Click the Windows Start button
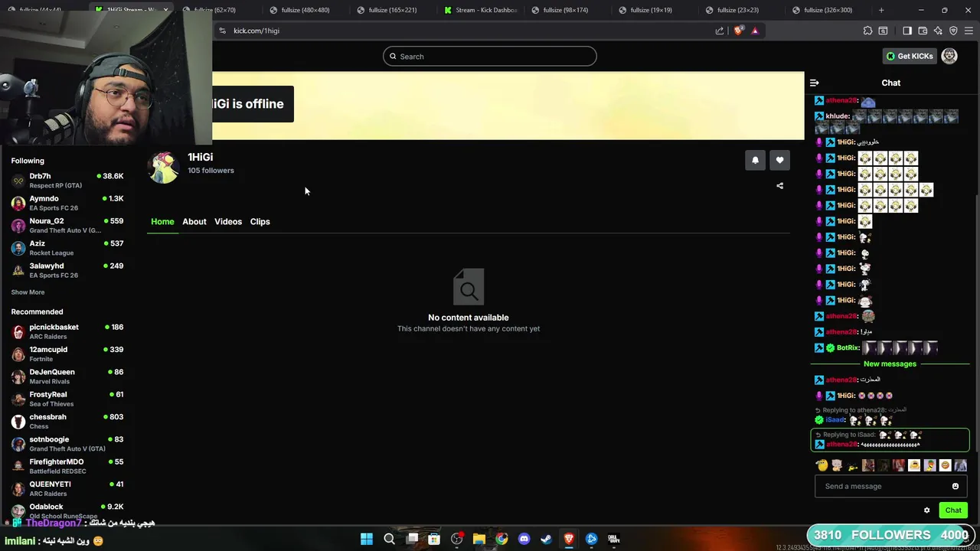The image size is (980, 551). pyautogui.click(x=367, y=539)
